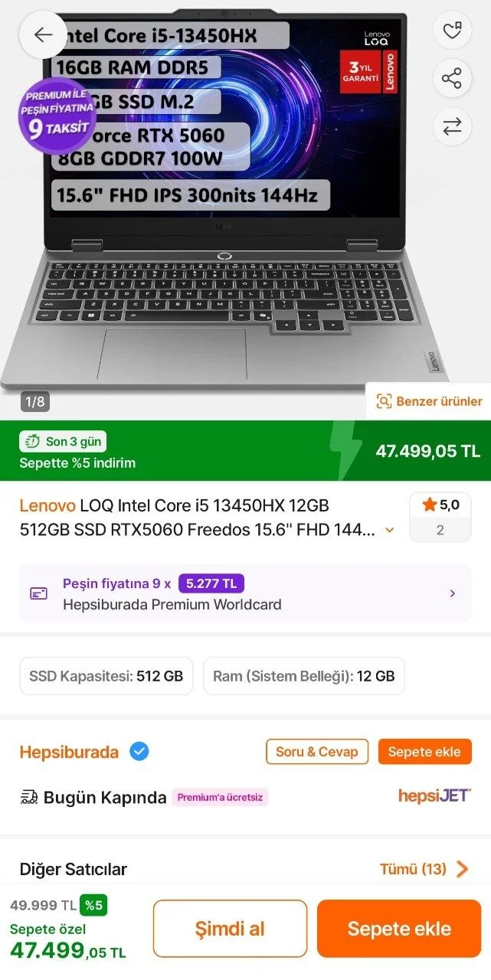This screenshot has height=980, width=491.
Task: Select the Ram 12 GB option
Action: pyautogui.click(x=304, y=676)
